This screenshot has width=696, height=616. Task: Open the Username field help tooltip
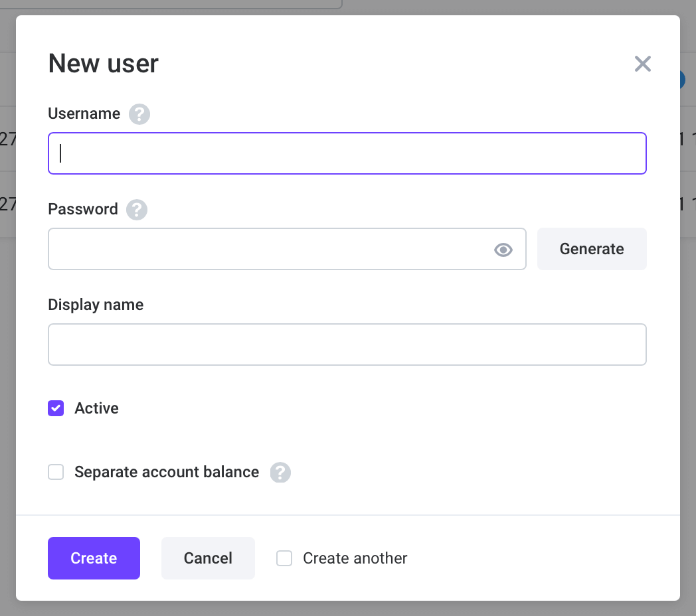coord(139,114)
